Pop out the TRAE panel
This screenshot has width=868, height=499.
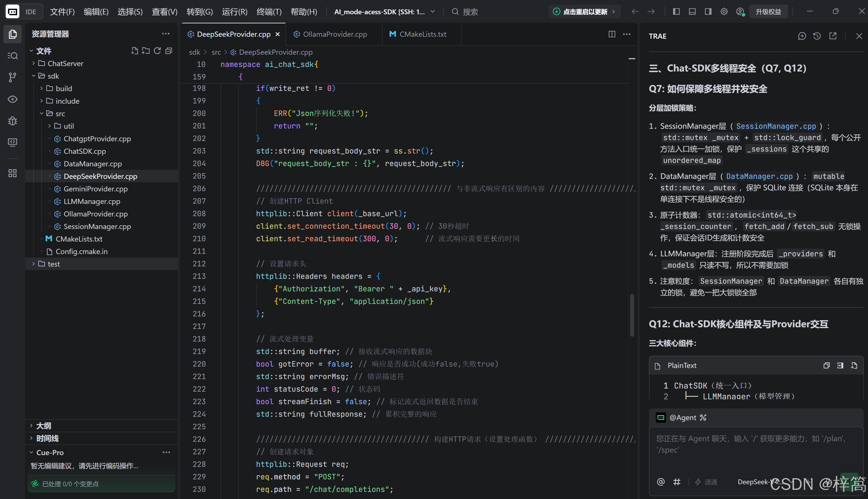833,36
